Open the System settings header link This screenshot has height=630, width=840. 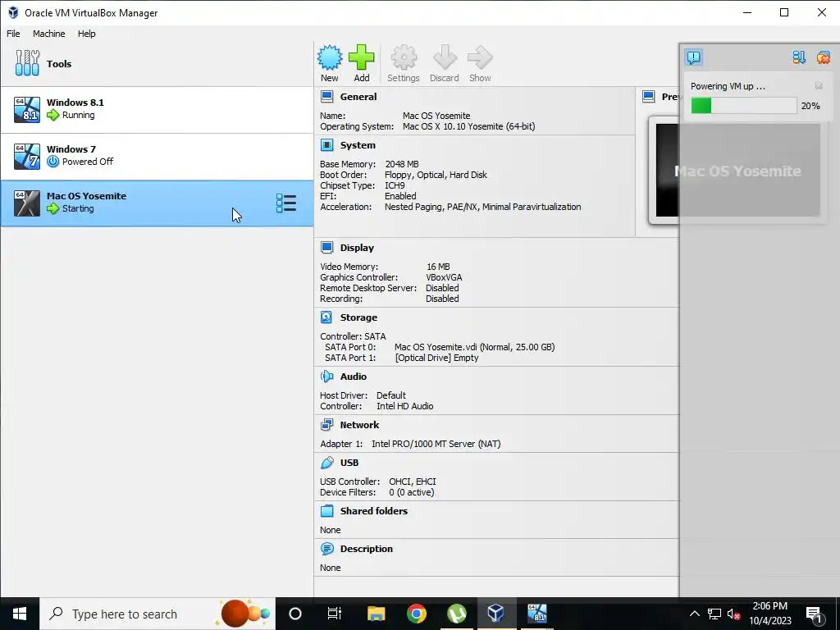click(x=358, y=145)
